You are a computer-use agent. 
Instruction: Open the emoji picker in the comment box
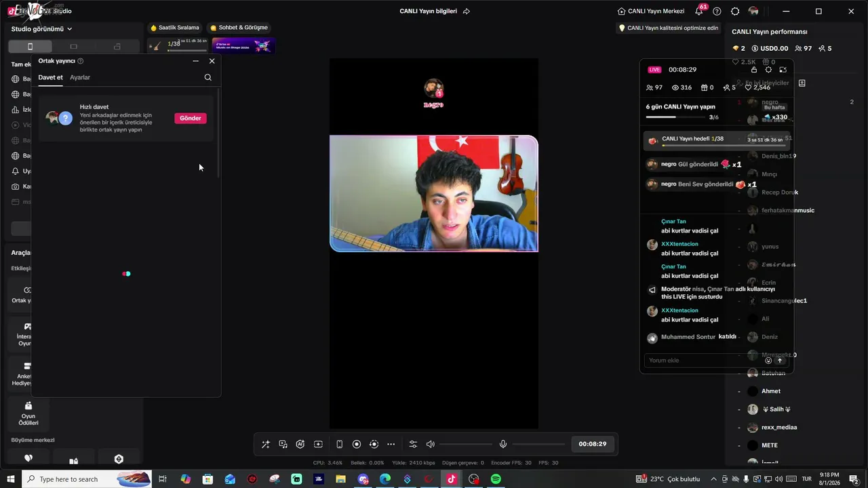768,361
